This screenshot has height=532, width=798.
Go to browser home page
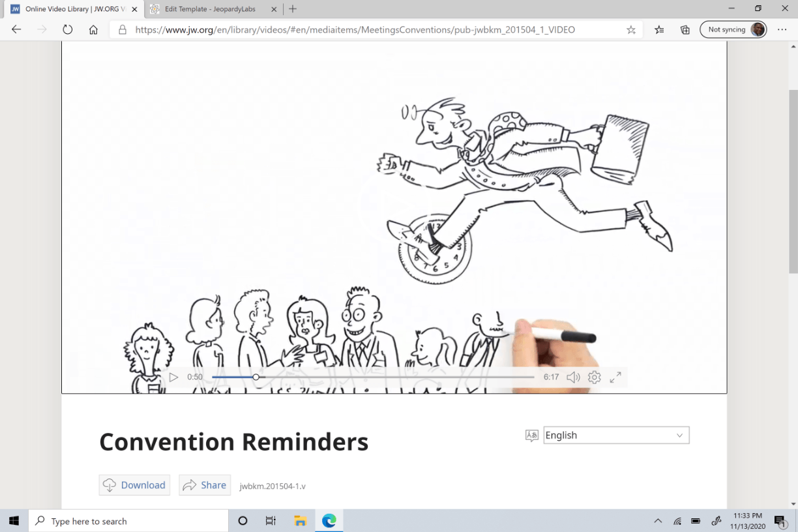pyautogui.click(x=93, y=29)
